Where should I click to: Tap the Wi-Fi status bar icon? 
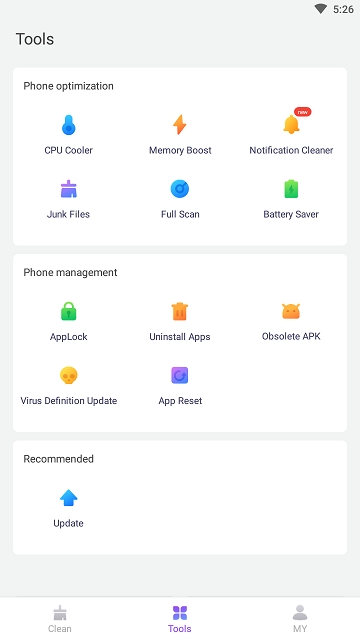tap(321, 9)
